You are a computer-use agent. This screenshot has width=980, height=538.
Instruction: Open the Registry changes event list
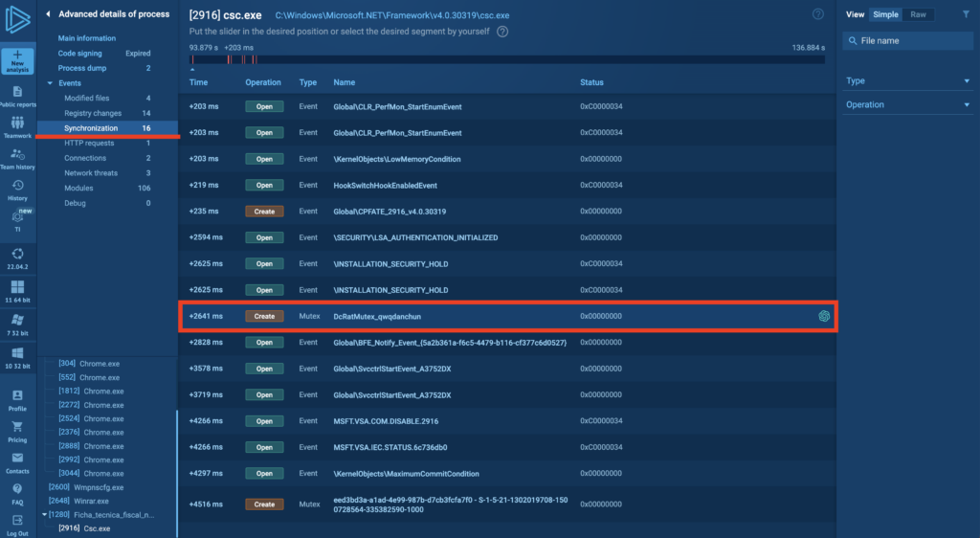point(93,113)
